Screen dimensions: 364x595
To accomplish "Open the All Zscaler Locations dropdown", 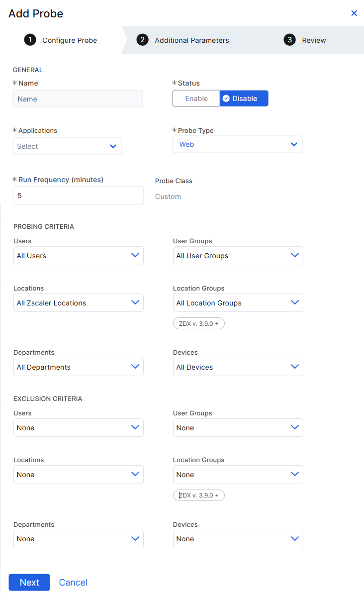I will pos(78,303).
